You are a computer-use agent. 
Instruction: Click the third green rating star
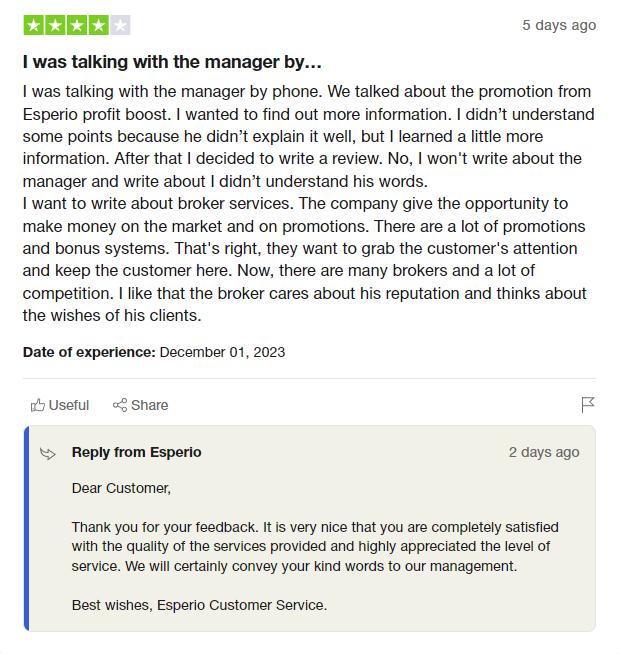click(76, 25)
